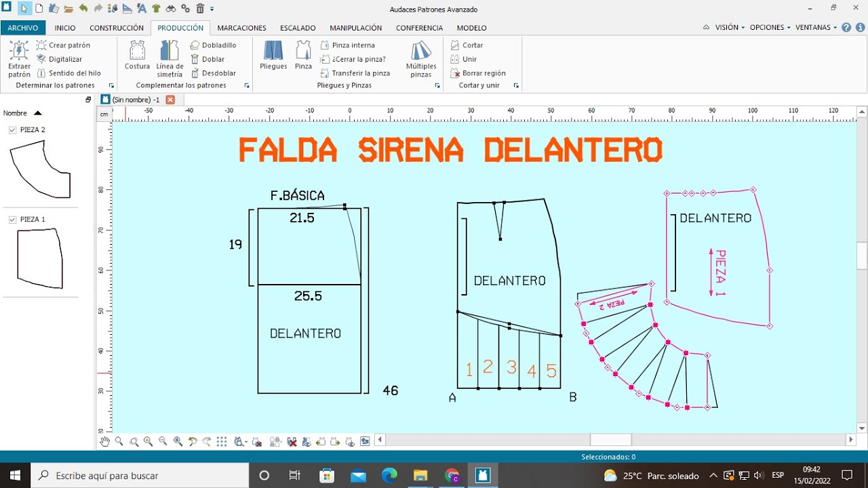This screenshot has width=868, height=488.
Task: Open the VENTANAS dropdown
Action: click(816, 28)
